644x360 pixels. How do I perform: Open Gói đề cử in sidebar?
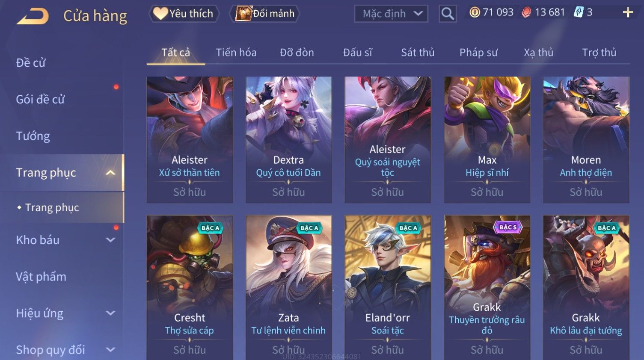[40, 99]
